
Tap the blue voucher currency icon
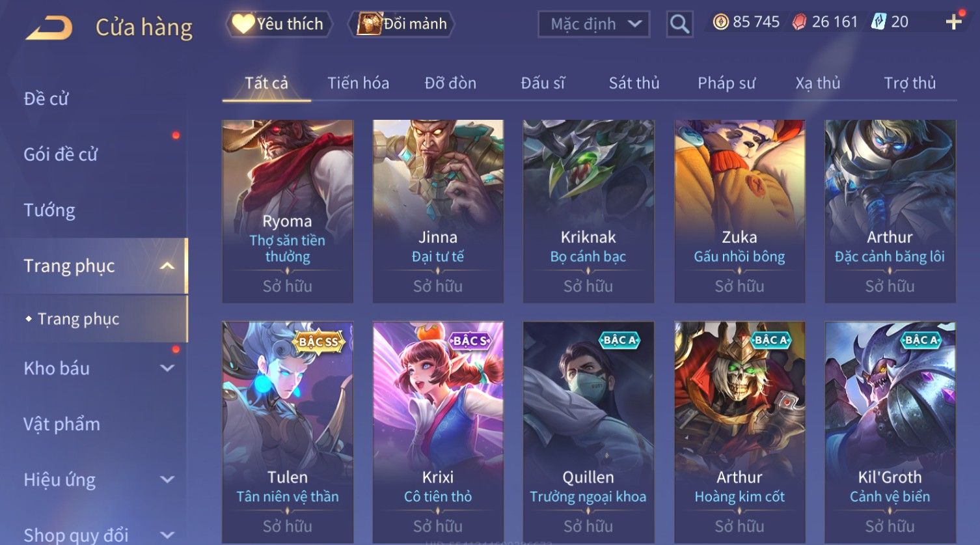[x=878, y=22]
